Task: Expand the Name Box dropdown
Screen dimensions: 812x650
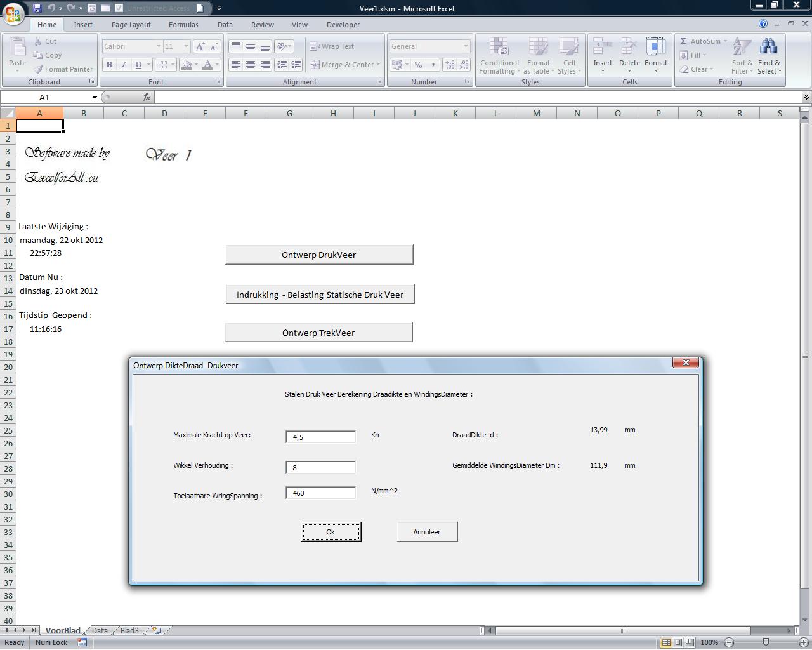Action: [95, 97]
